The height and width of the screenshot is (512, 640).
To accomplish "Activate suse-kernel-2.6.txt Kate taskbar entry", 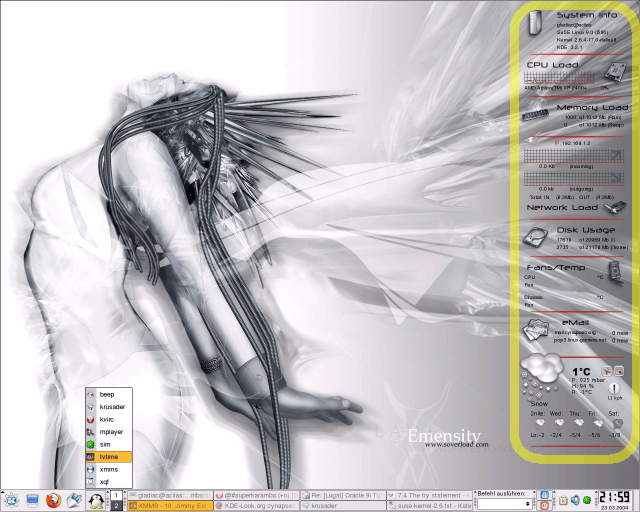I will pyautogui.click(x=429, y=505).
